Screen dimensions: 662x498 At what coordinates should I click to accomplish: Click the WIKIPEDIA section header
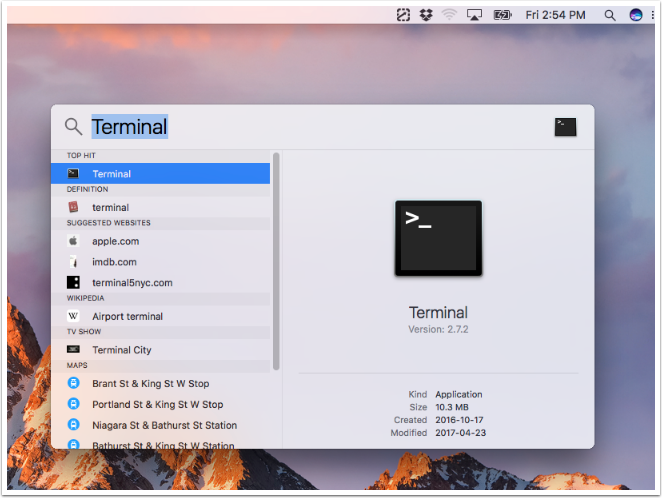coord(85,298)
